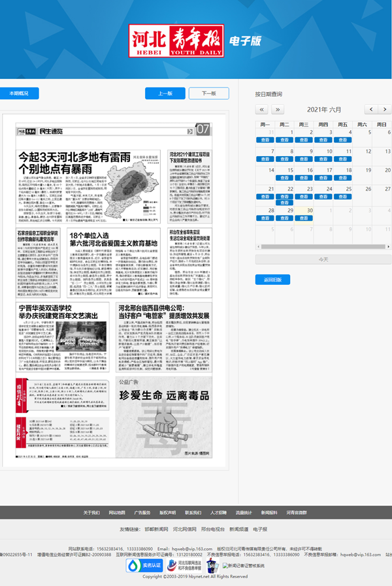Go to next page with 下一版
The height and width of the screenshot is (586, 392).
click(209, 93)
